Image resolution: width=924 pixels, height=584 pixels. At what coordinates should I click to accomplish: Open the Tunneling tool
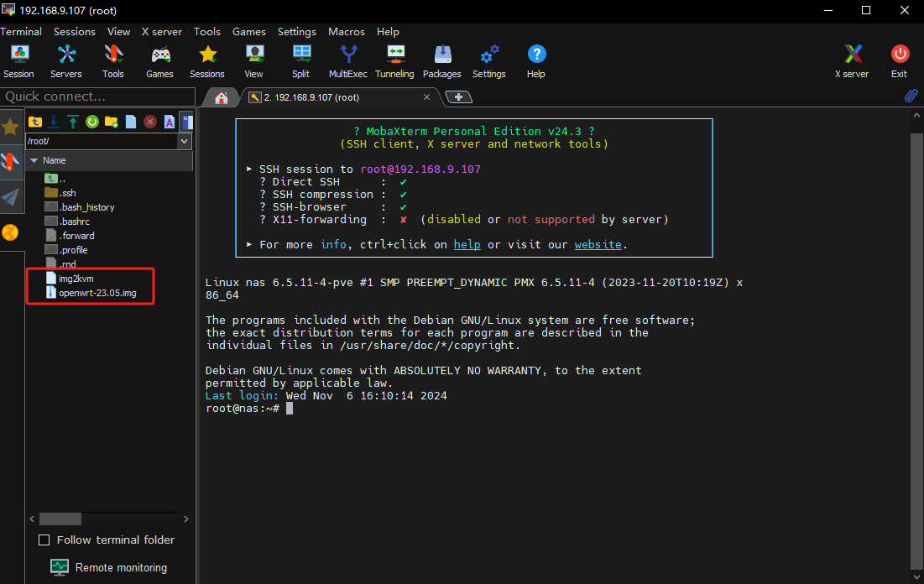tap(394, 61)
